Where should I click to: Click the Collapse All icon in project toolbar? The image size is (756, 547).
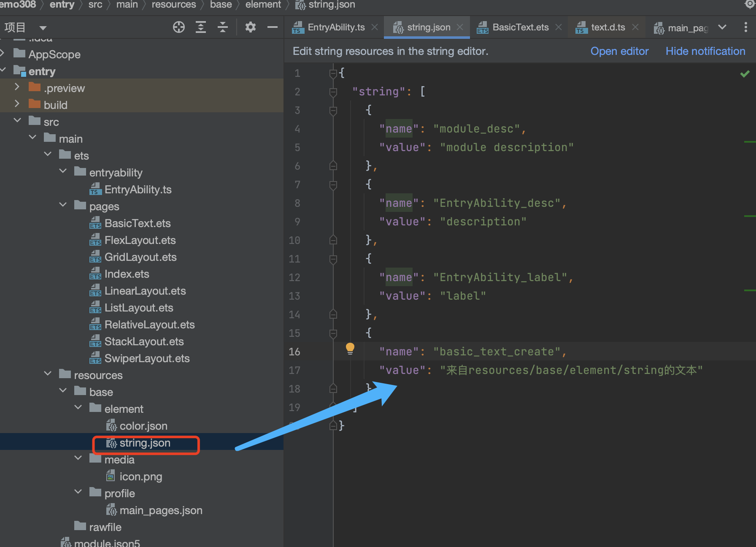coord(223,27)
